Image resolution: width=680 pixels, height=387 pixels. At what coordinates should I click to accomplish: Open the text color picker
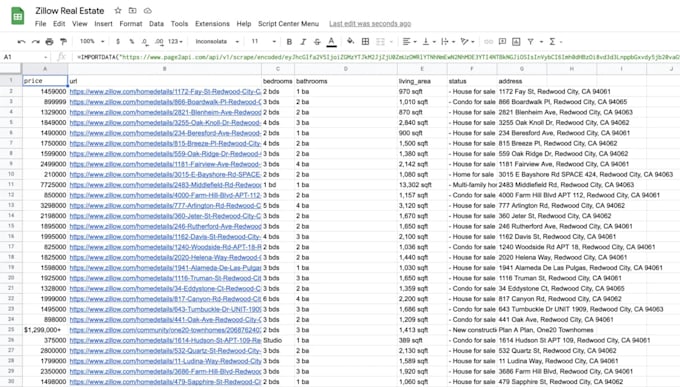point(331,42)
